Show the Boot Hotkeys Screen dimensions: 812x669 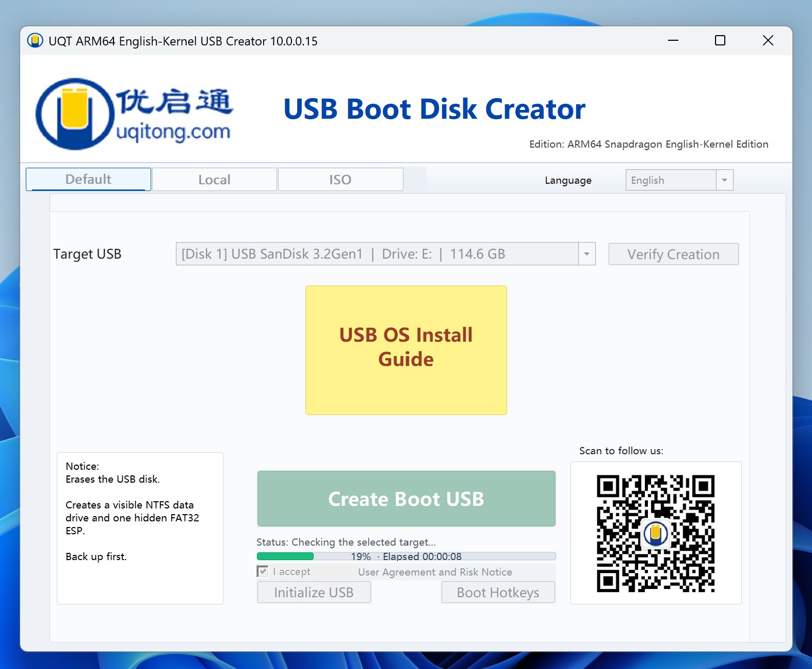pyautogui.click(x=498, y=592)
